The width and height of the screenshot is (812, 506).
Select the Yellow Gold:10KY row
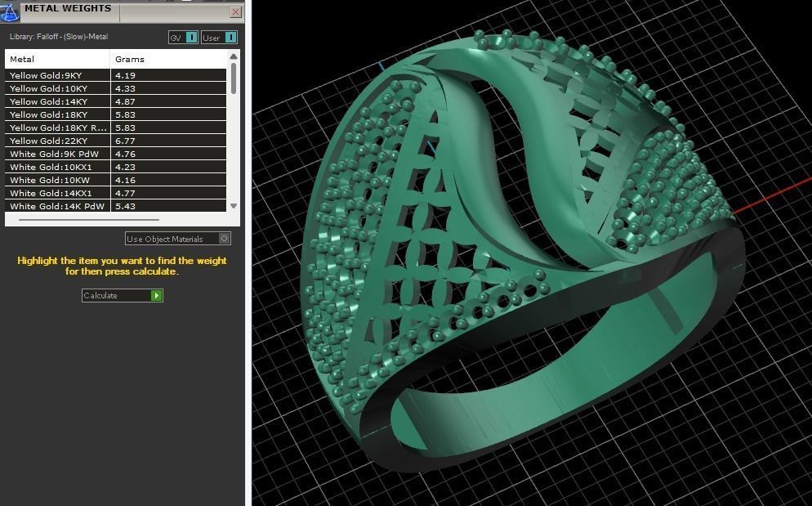(116, 88)
